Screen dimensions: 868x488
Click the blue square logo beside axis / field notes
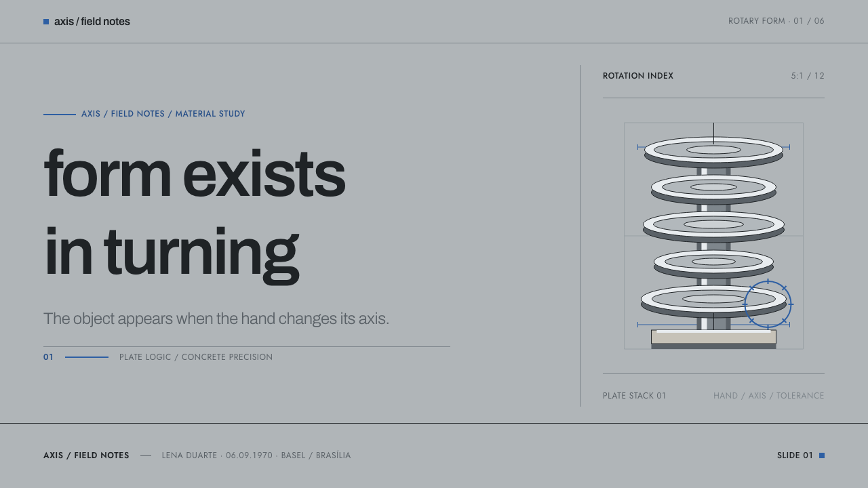46,22
